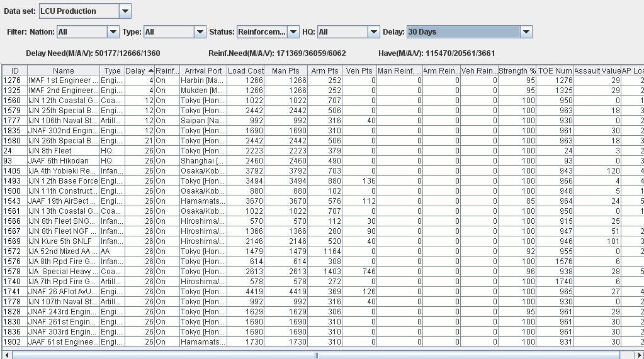The height and width of the screenshot is (359, 644).
Task: Select row JNAF 243rd Engin
Action: (x=322, y=311)
